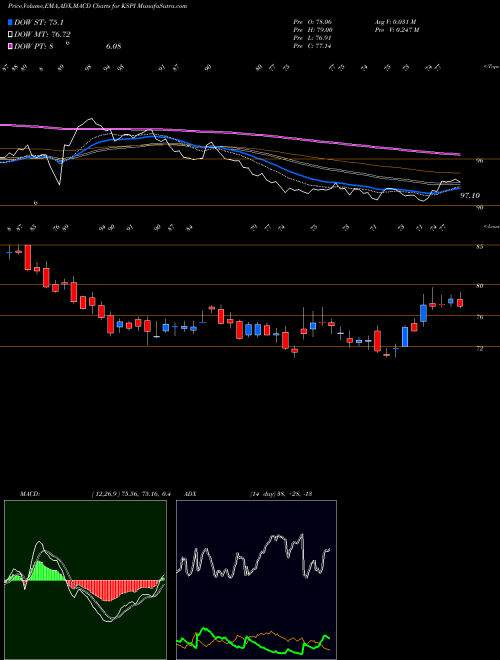Click the 'MACD:' panel heading
Screen dimensions: 500x660
29,494
